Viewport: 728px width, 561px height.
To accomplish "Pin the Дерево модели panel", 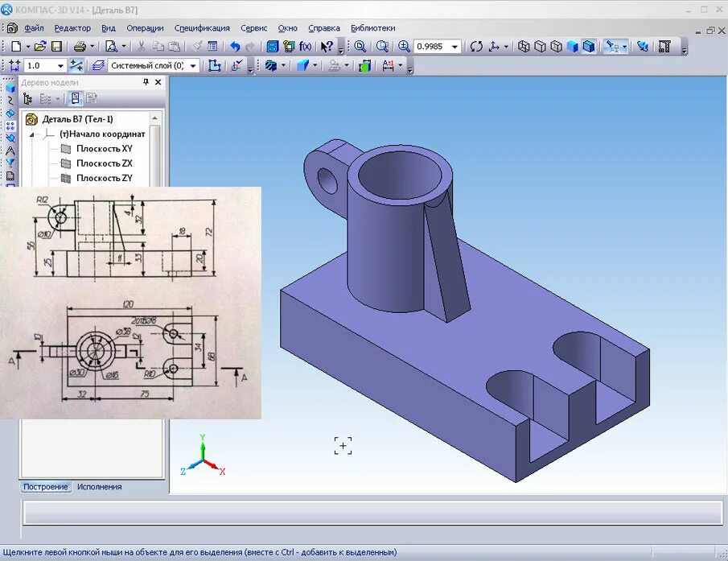I will (146, 82).
